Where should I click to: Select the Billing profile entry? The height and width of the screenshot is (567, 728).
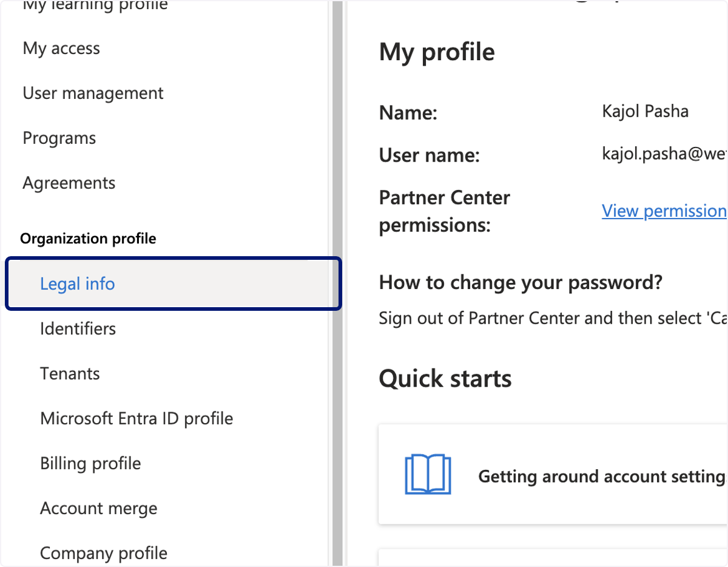(x=90, y=463)
